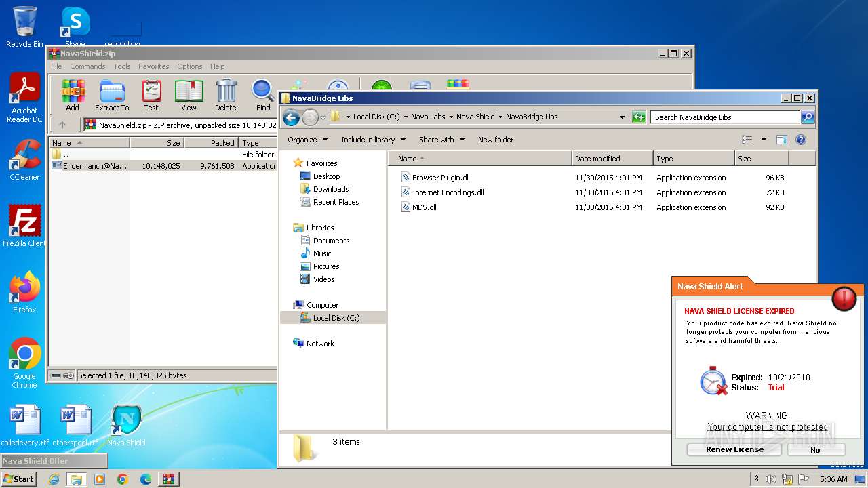Show the explorer preview pane

tap(781, 140)
